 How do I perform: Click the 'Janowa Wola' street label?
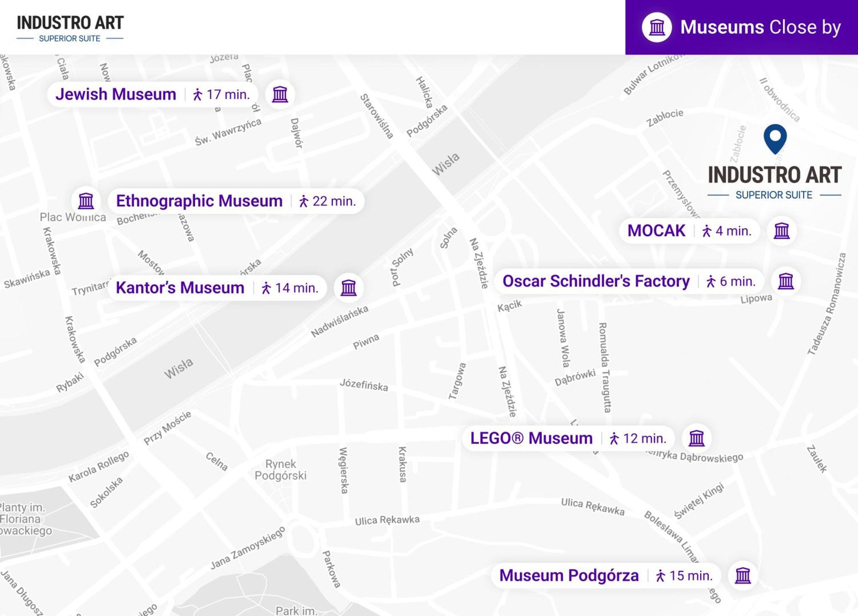(562, 338)
